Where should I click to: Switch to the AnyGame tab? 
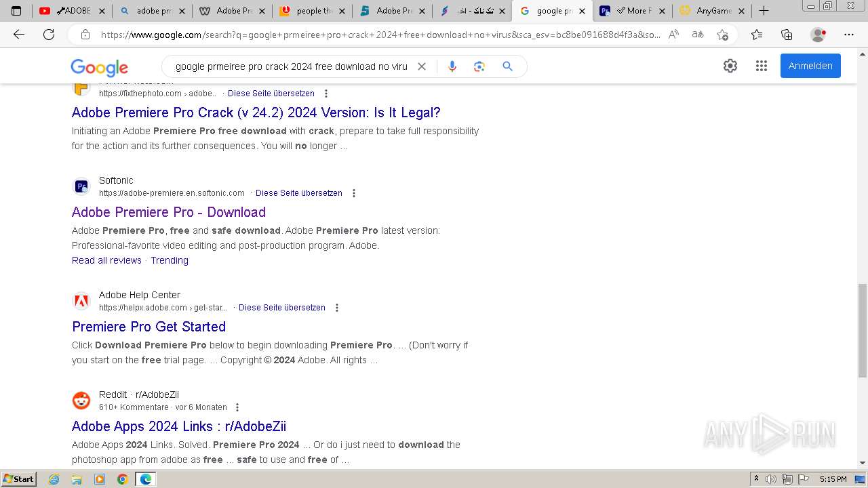(712, 11)
